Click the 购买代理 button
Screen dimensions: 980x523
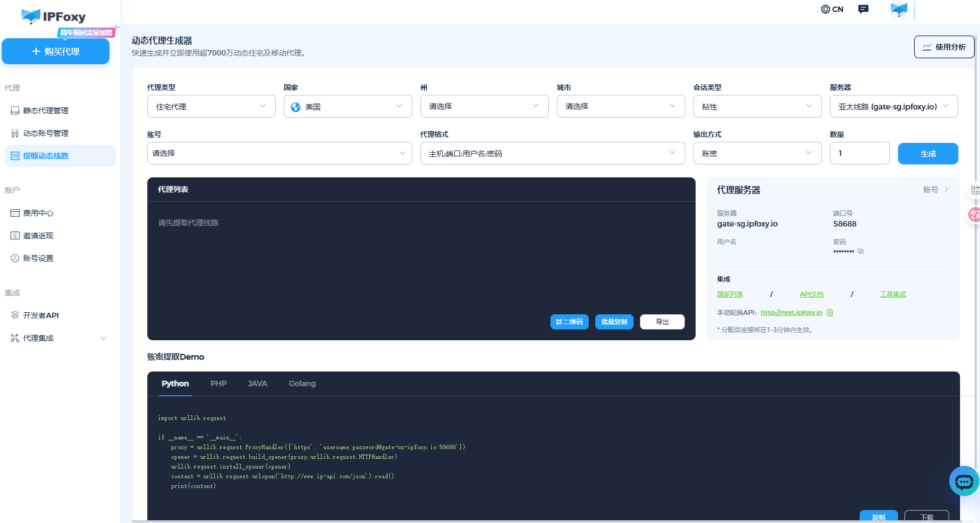(56, 51)
